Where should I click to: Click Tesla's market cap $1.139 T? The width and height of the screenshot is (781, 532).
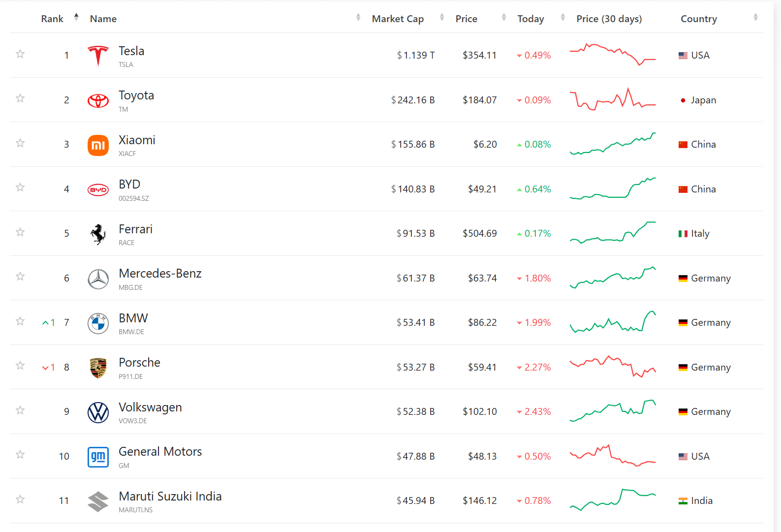(x=416, y=55)
